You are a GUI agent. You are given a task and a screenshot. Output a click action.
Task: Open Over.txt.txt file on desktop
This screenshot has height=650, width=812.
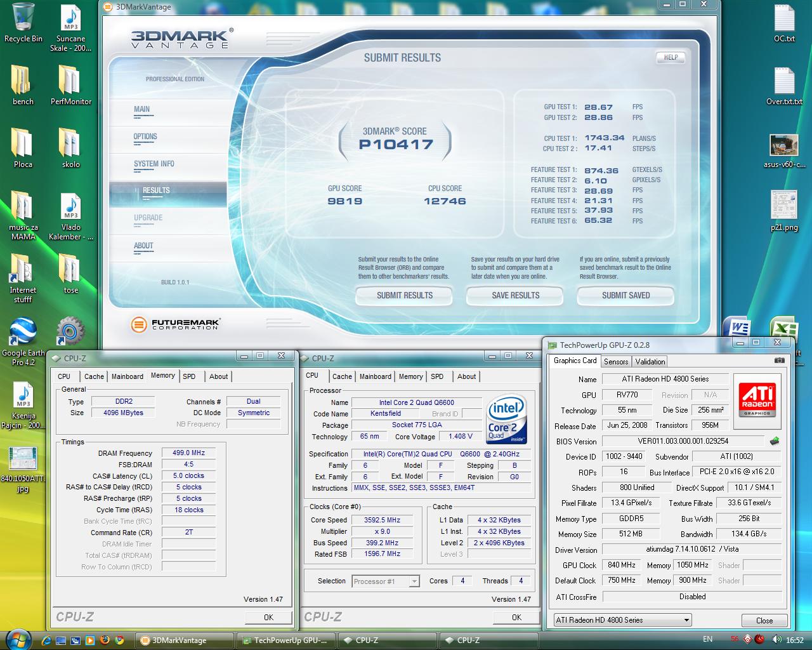(x=784, y=86)
